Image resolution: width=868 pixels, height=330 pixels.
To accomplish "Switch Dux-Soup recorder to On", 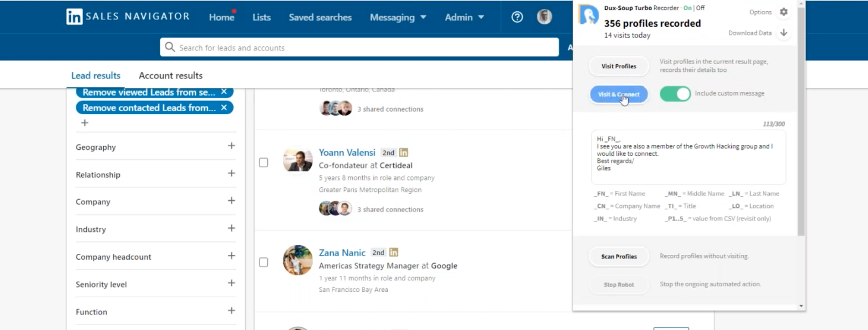I will click(687, 8).
